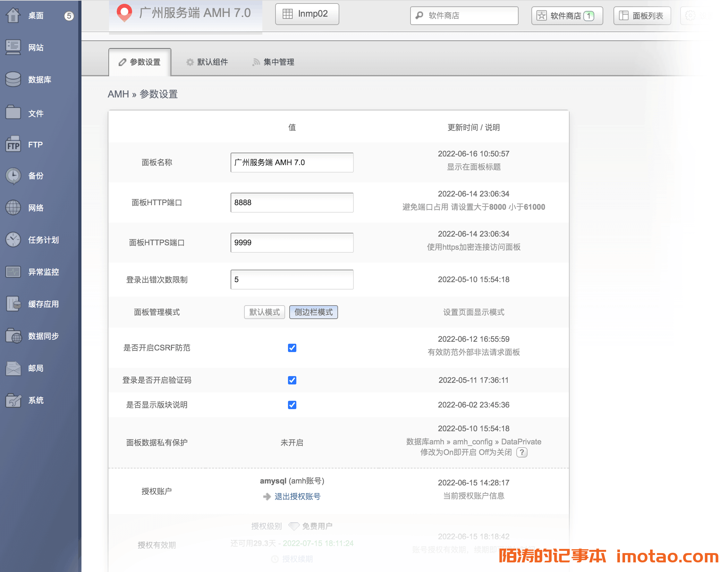Viewport: 728px width, 572px height.
Task: Open the 任务计划 scheduled tasks icon
Action: [13, 240]
